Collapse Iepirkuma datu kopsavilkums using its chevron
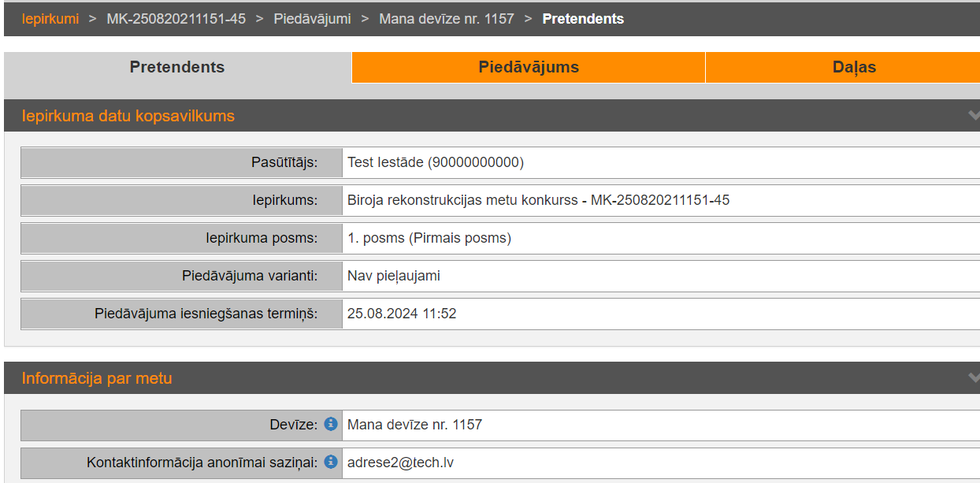 point(974,116)
